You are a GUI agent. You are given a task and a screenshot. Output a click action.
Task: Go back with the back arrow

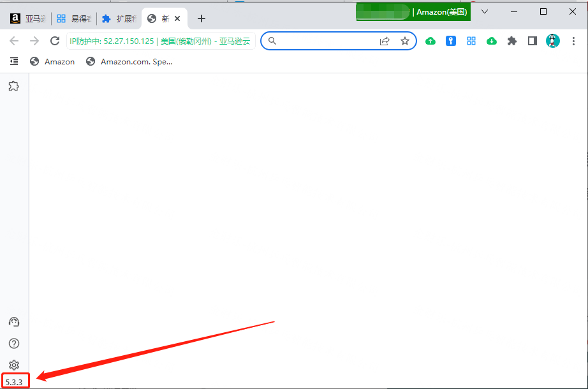[14, 41]
